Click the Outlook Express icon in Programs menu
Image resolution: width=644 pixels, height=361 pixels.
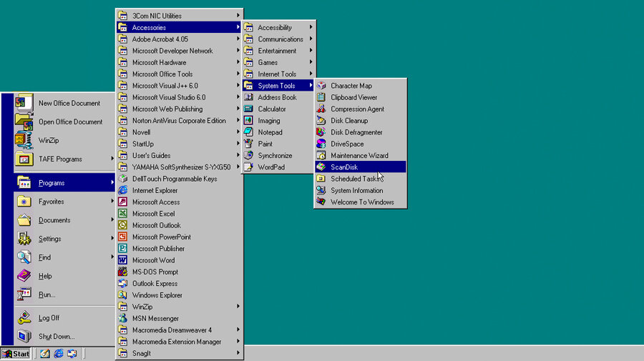pos(122,283)
